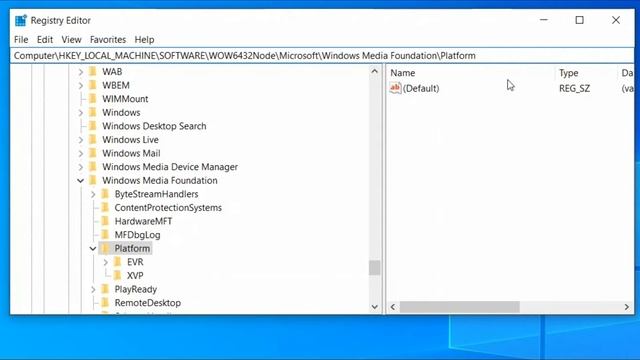Expand the WAB key
The height and width of the screenshot is (360, 640).
pyautogui.click(x=80, y=72)
